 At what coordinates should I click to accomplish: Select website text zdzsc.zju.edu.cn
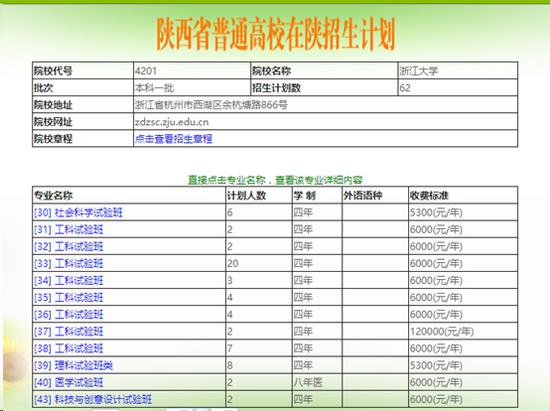click(172, 122)
